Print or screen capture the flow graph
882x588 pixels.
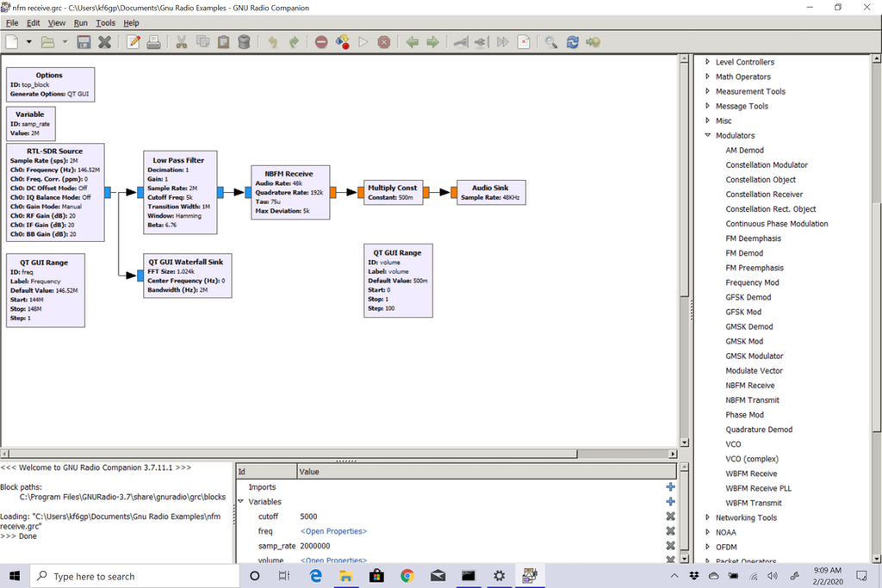coord(153,42)
